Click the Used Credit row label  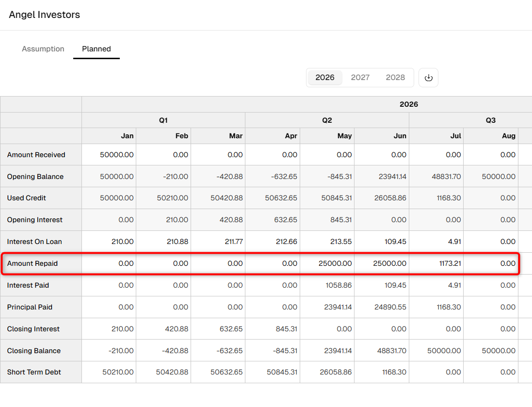[27, 198]
